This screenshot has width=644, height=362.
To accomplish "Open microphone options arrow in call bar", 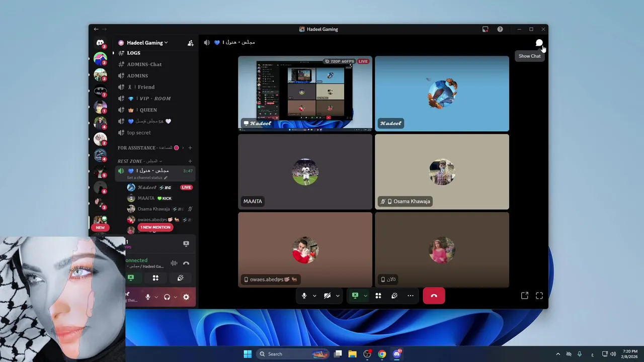I will [x=314, y=296].
